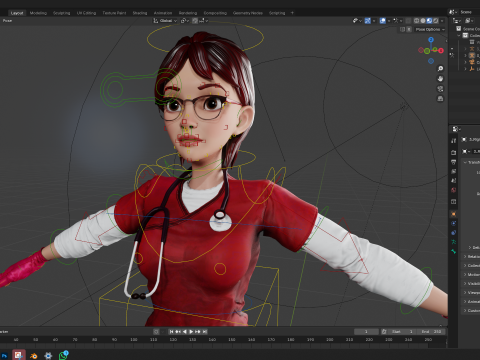This screenshot has width=480, height=360.
Task: Click the End frame field
Action: 431,332
